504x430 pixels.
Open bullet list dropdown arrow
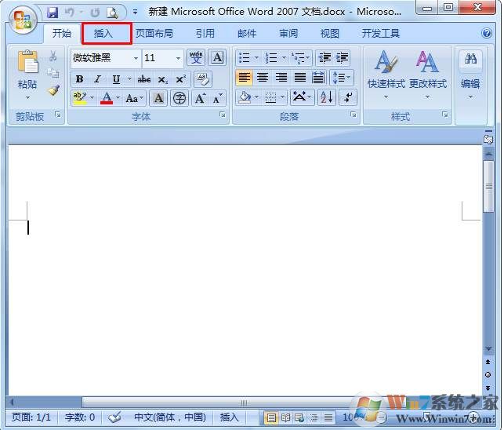point(256,58)
